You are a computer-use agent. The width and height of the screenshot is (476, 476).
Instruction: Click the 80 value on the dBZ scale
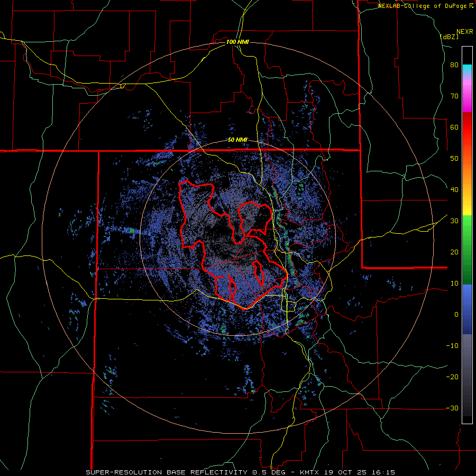click(454, 65)
